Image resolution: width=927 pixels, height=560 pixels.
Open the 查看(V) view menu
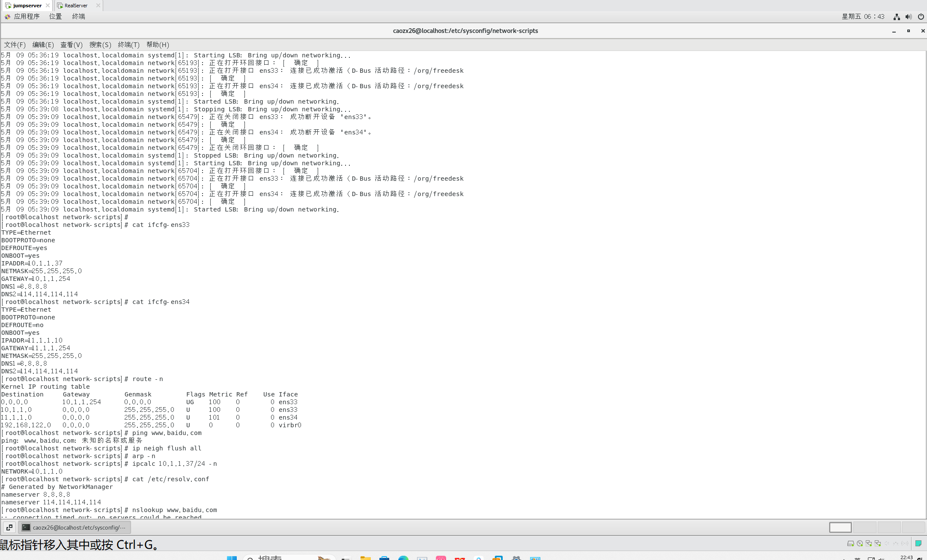click(x=71, y=45)
